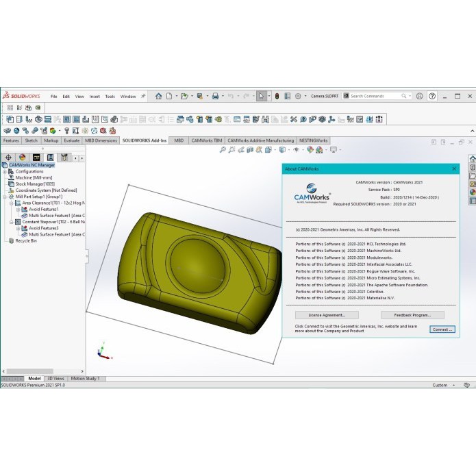
Task: Collapse the CommandManager with the chevron
Action: pos(473,131)
